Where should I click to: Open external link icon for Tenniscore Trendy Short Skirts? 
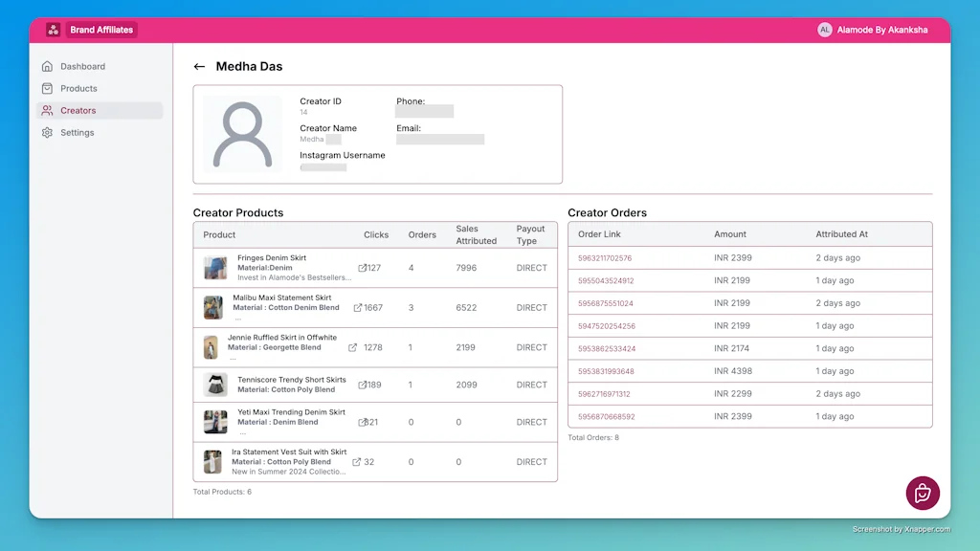[x=362, y=386]
